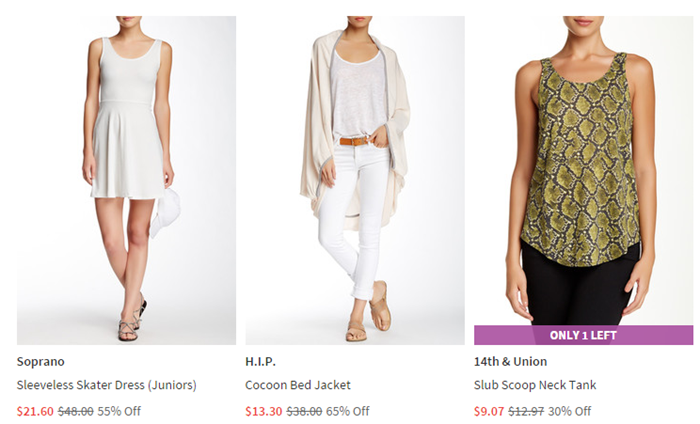
Task: Click the $13.30 sale price
Action: (x=264, y=411)
